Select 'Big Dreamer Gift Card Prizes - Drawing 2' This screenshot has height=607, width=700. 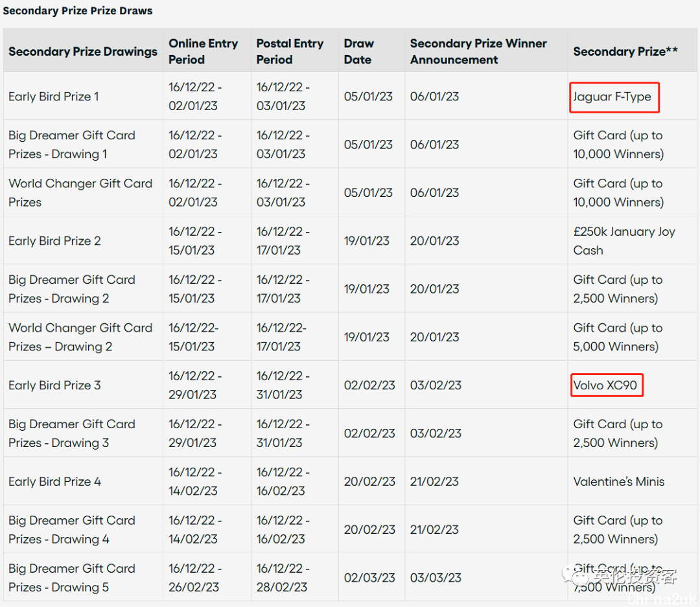tap(72, 289)
